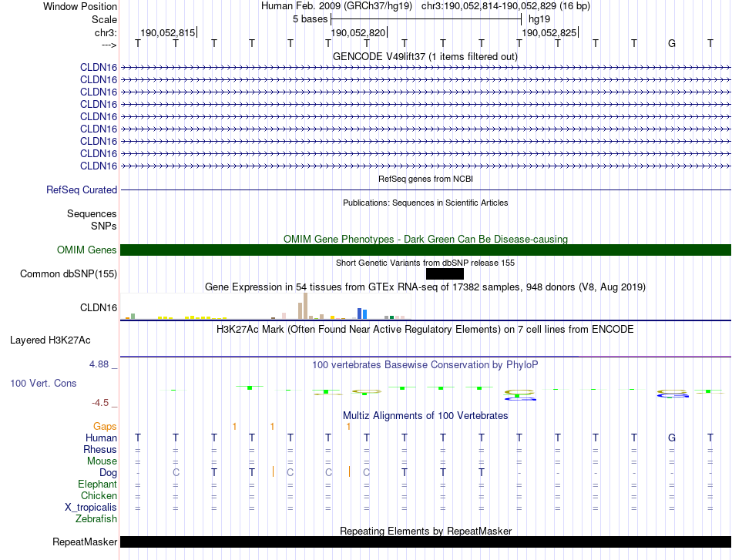Open the Repeating Elements by RepeatMasker title

[x=425, y=531]
